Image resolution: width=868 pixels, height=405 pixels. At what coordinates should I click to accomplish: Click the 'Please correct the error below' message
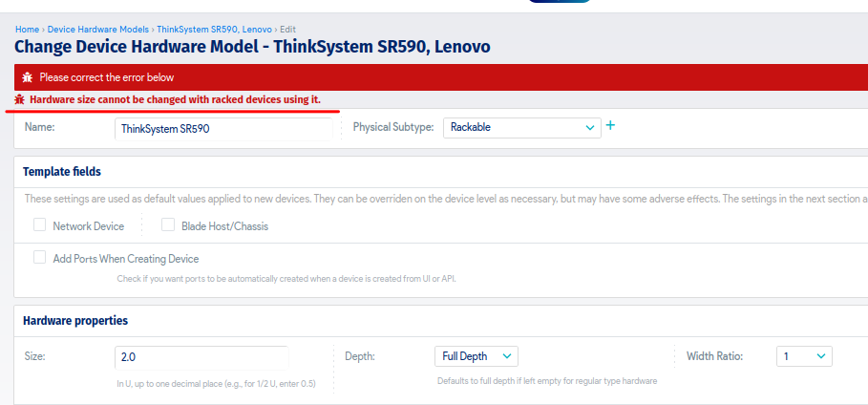107,77
